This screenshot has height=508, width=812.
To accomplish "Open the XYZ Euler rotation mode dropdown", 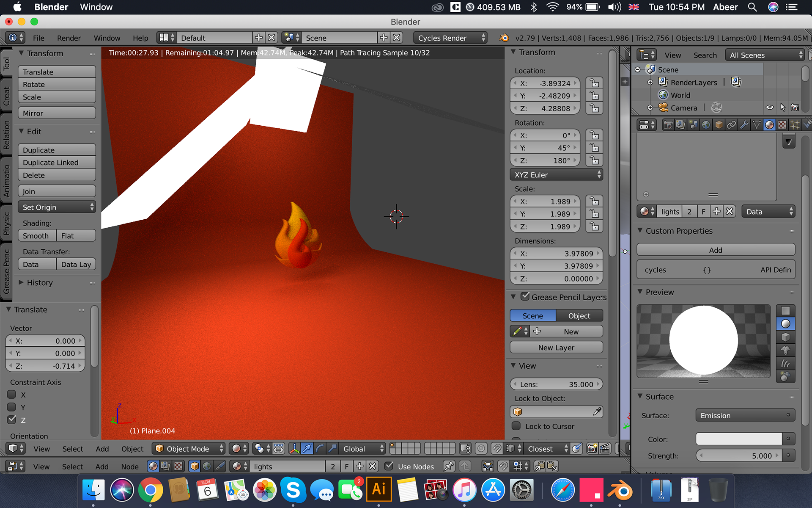I will coord(556,175).
